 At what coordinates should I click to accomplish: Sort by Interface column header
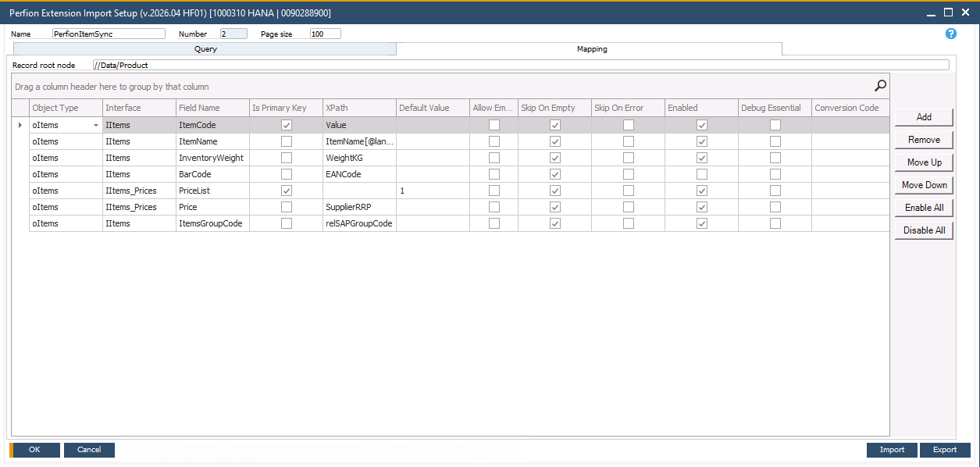pyautogui.click(x=139, y=108)
